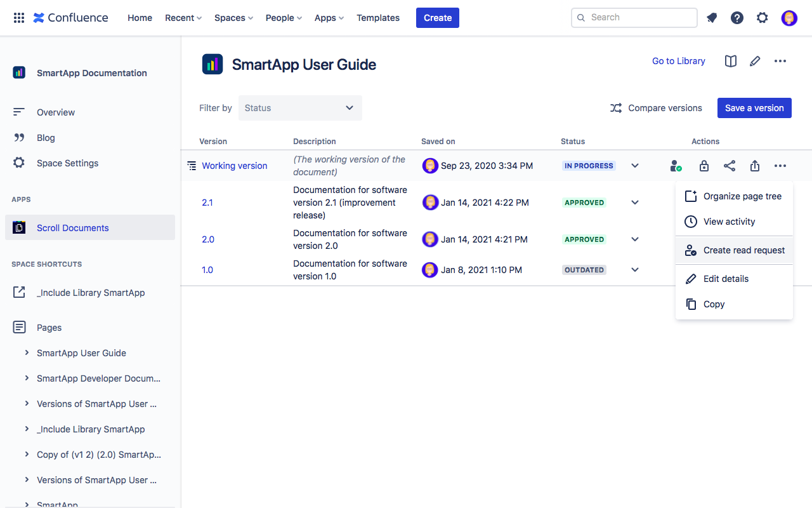The width and height of the screenshot is (812, 508).
Task: Click the pencil icon to edit the page
Action: tap(755, 61)
